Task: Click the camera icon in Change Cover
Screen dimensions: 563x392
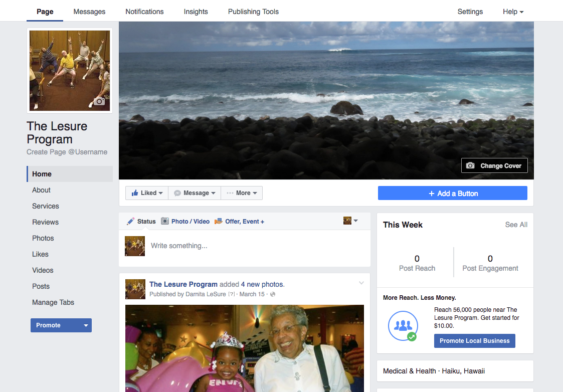Action: click(470, 165)
